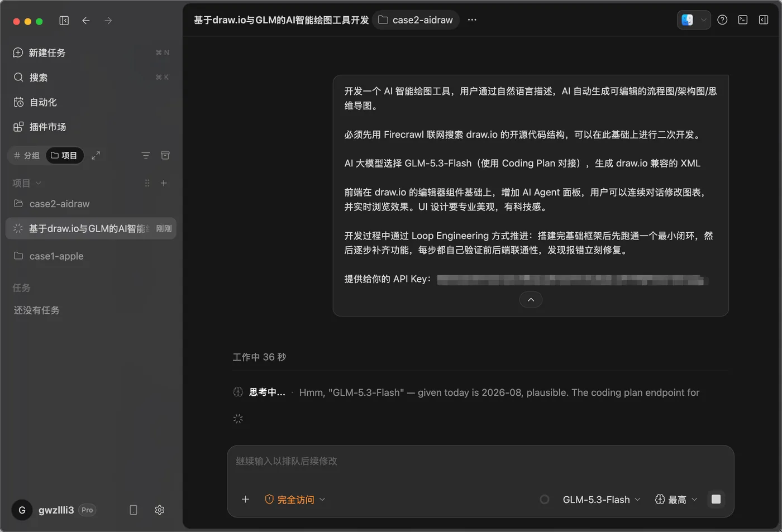Image resolution: width=782 pixels, height=532 pixels.
Task: Open the help question mark icon
Action: point(722,20)
